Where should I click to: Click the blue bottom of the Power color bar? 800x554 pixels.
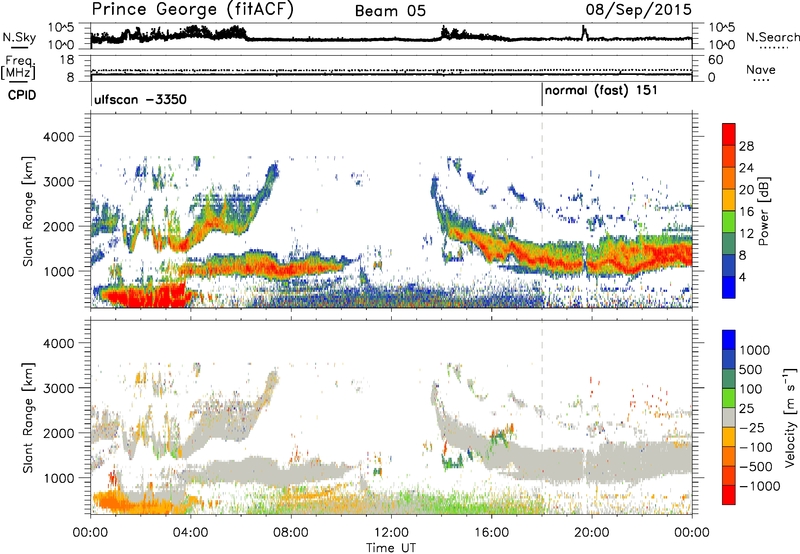click(x=729, y=287)
